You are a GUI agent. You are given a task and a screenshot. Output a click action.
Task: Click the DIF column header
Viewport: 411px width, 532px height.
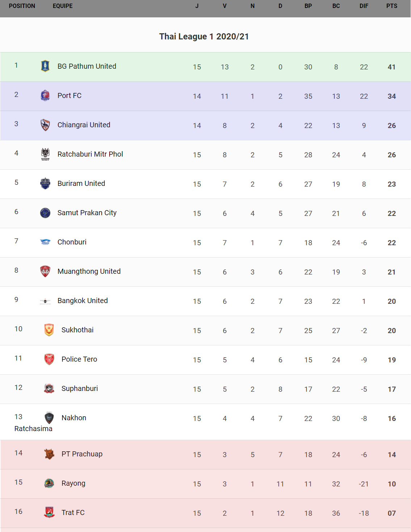click(364, 6)
